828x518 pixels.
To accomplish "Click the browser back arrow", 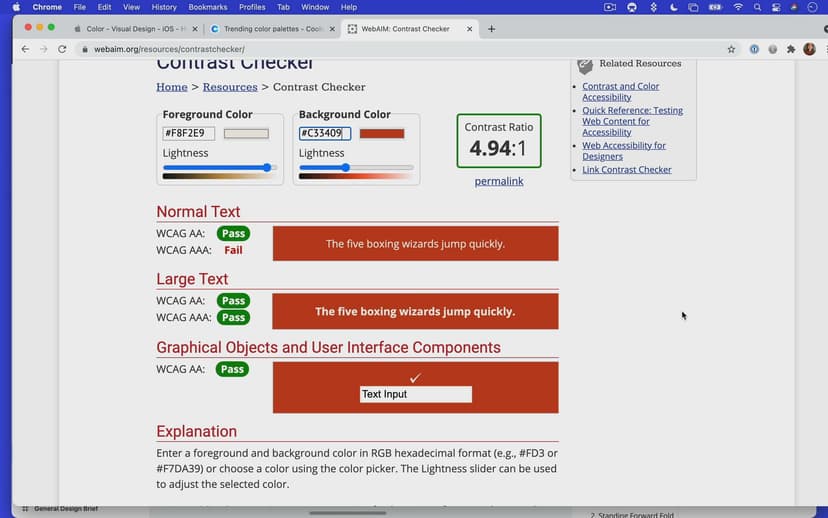I will pos(25,49).
